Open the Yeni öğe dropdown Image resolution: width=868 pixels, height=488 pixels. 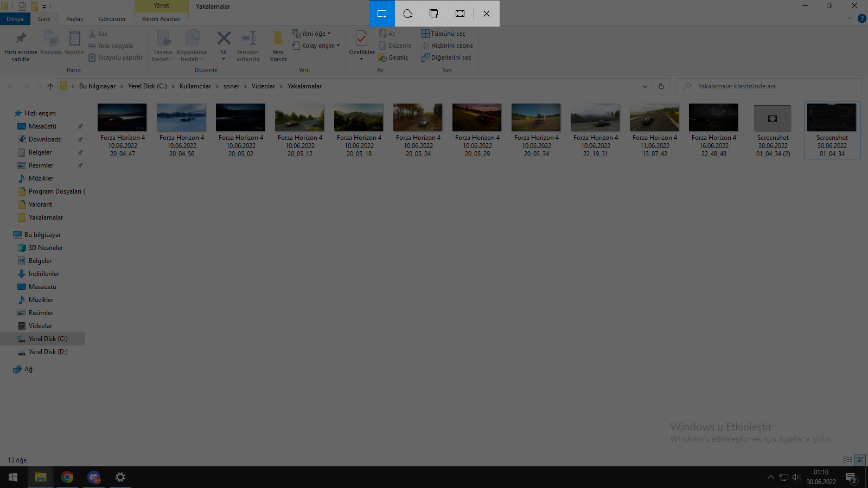(311, 34)
